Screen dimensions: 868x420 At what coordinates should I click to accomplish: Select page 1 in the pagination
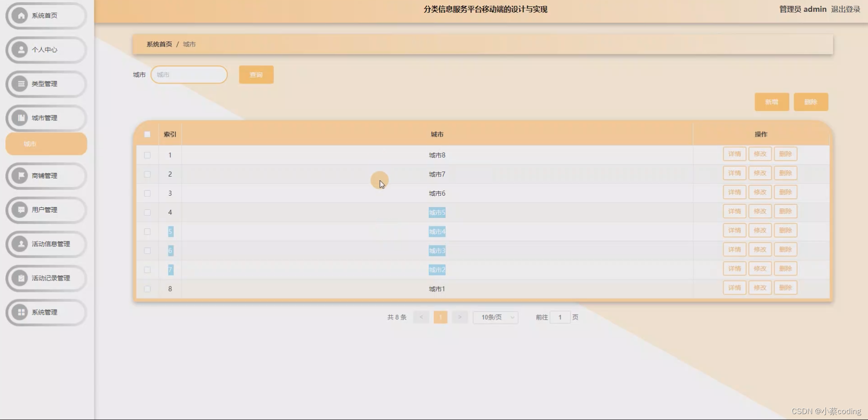pyautogui.click(x=441, y=317)
